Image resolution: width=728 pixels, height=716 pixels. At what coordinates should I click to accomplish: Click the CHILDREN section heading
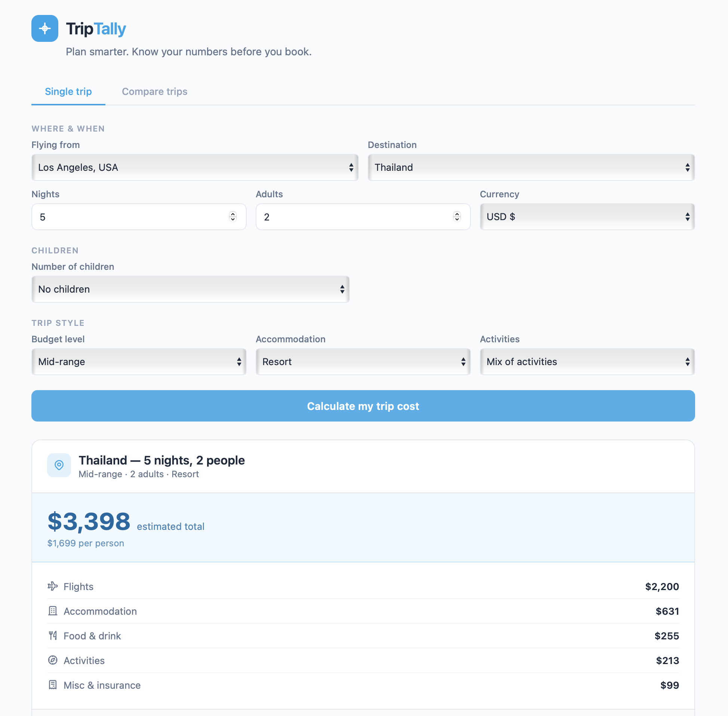click(x=55, y=250)
